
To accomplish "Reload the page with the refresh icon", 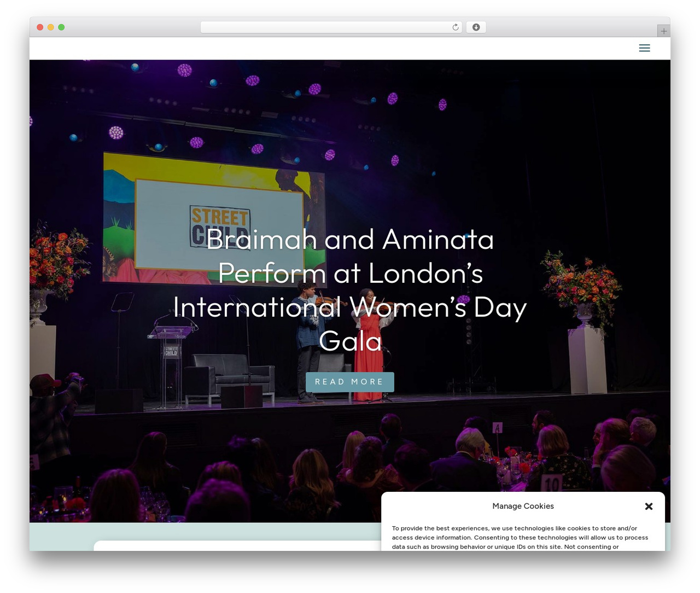I will click(x=455, y=27).
